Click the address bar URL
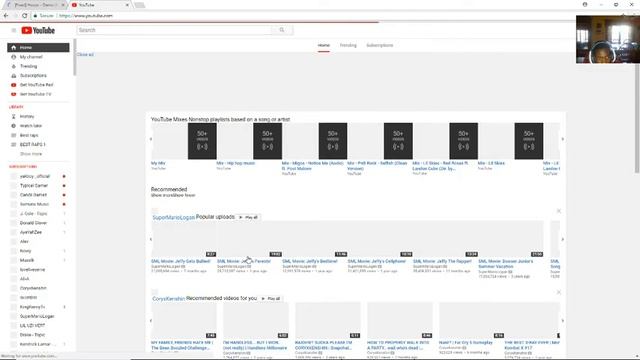 (86, 16)
